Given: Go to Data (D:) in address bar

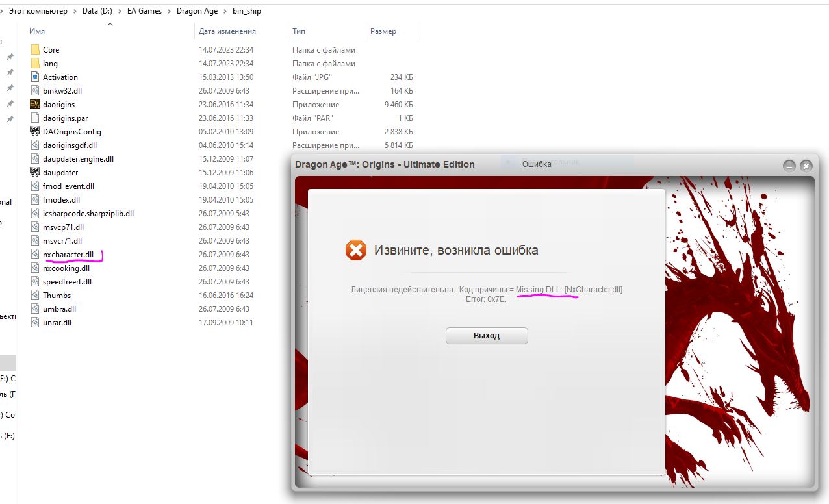Looking at the screenshot, I should tap(97, 11).
